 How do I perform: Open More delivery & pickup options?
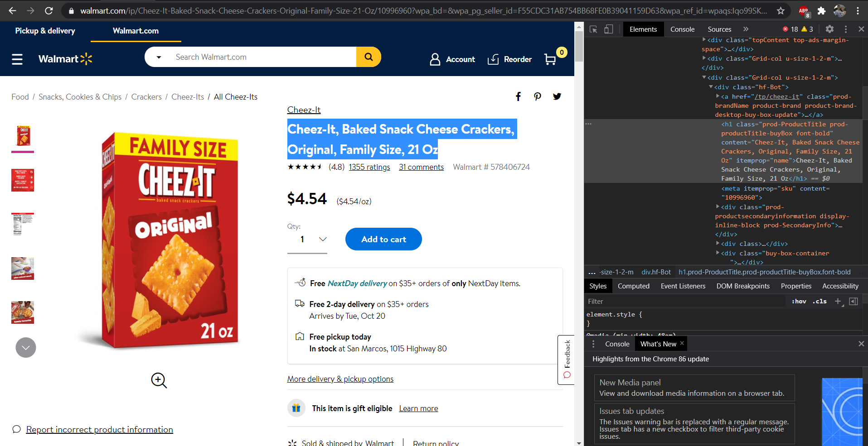click(340, 379)
